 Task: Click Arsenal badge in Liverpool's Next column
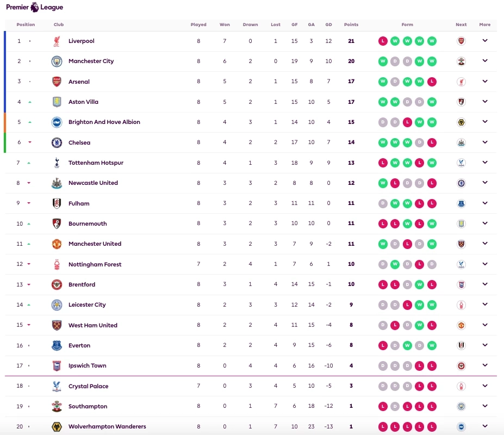tap(461, 41)
